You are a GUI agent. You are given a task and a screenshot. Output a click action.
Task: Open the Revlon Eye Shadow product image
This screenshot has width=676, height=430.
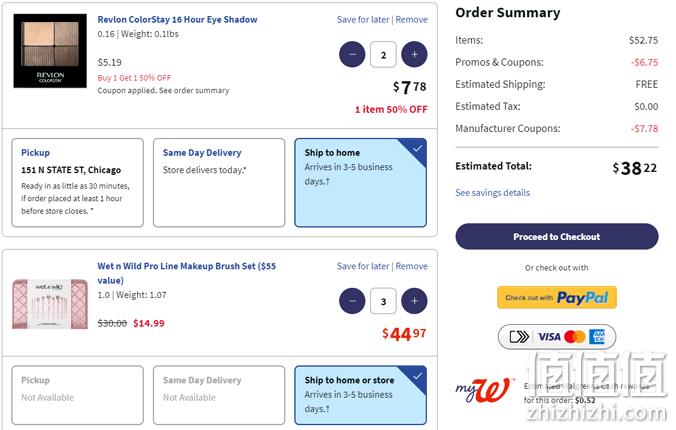(50, 50)
